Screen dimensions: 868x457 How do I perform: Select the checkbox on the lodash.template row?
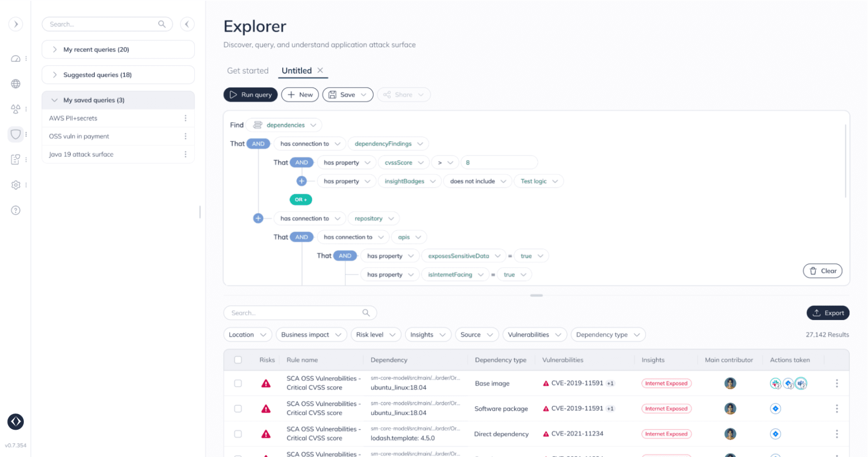[x=238, y=434]
